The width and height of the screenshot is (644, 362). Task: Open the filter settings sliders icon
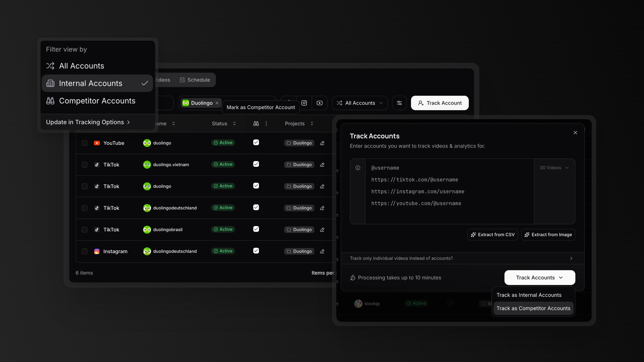click(x=399, y=103)
